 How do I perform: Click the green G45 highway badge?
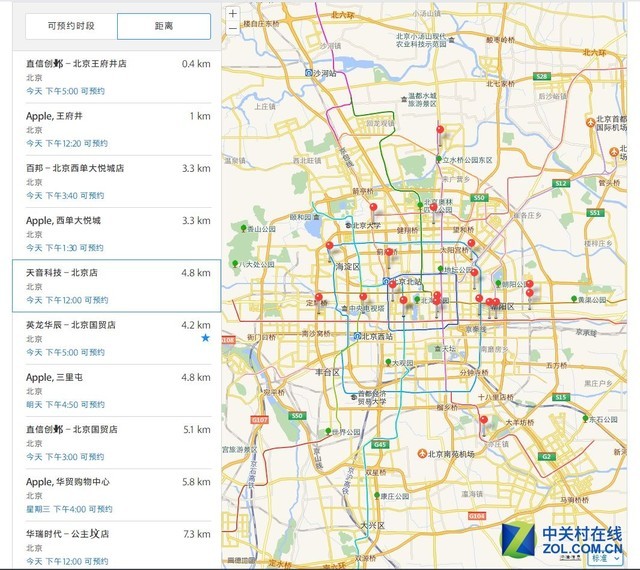379,445
